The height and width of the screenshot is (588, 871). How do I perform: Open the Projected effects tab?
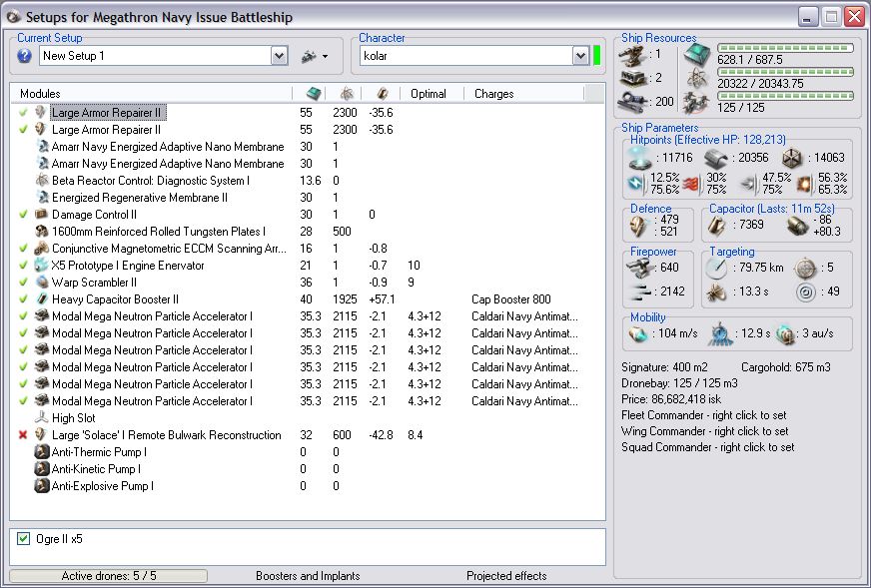[506, 576]
